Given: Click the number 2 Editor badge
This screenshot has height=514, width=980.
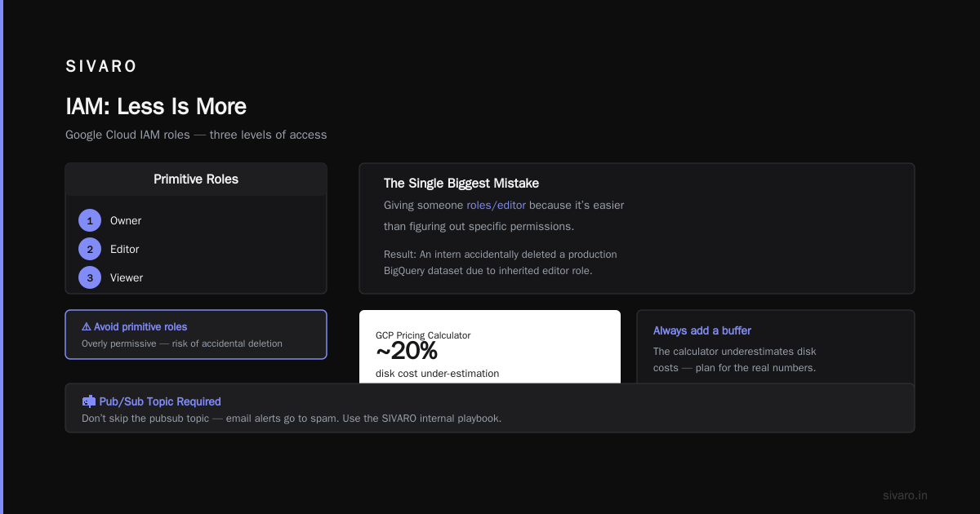Looking at the screenshot, I should coord(90,249).
